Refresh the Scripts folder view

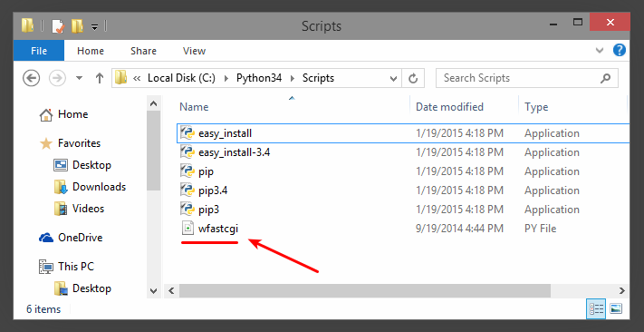tap(413, 78)
